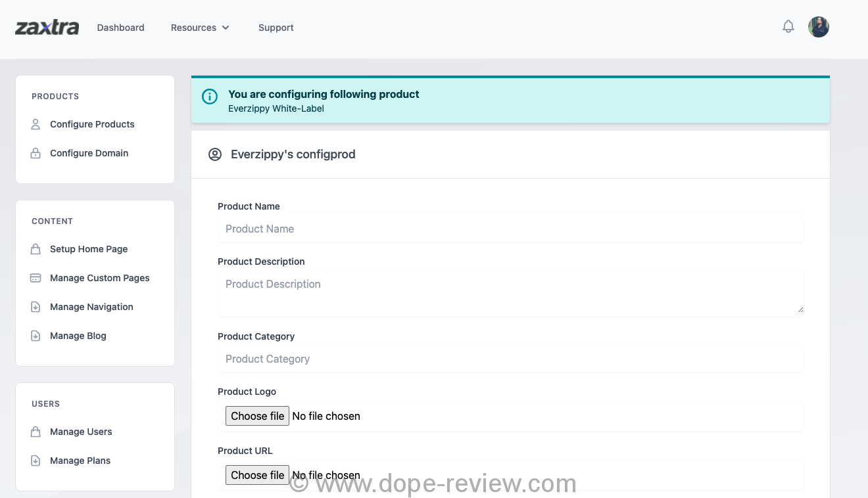Select Manage Plans in the sidebar
The height and width of the screenshot is (498, 868).
(x=80, y=461)
